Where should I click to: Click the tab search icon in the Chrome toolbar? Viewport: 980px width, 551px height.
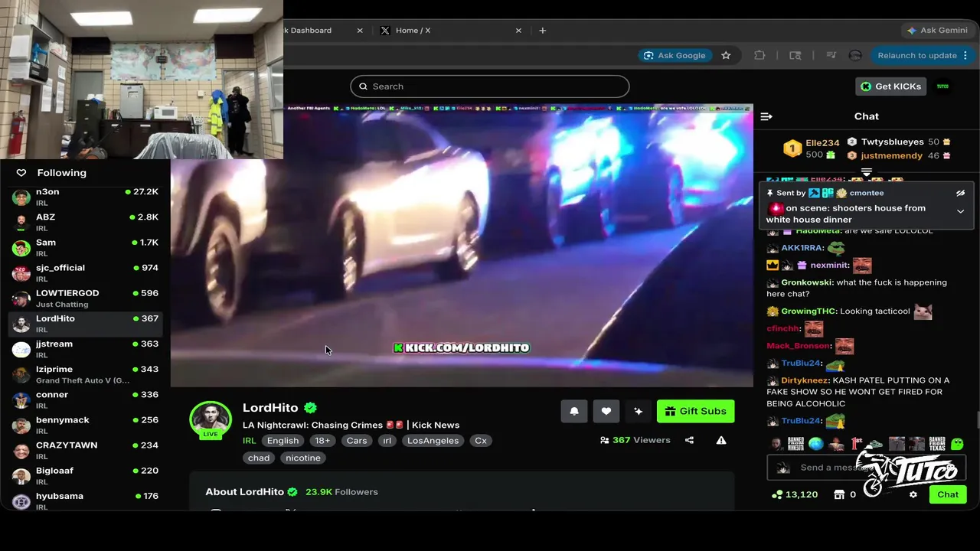795,55
